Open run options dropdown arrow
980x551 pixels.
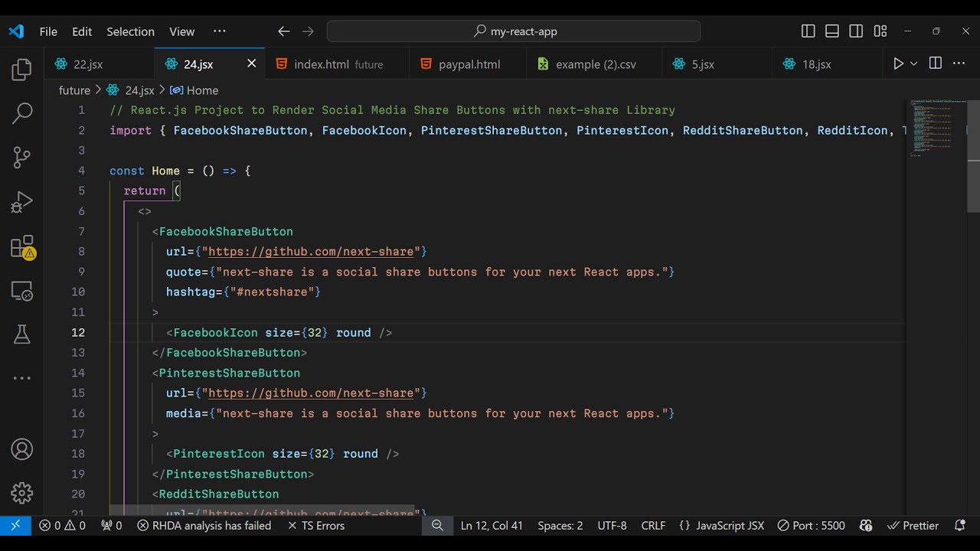(x=913, y=64)
